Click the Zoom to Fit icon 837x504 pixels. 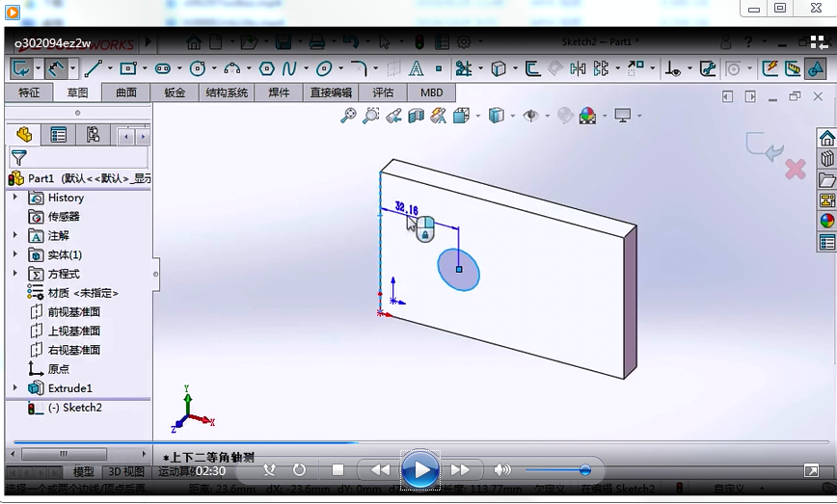[x=348, y=116]
